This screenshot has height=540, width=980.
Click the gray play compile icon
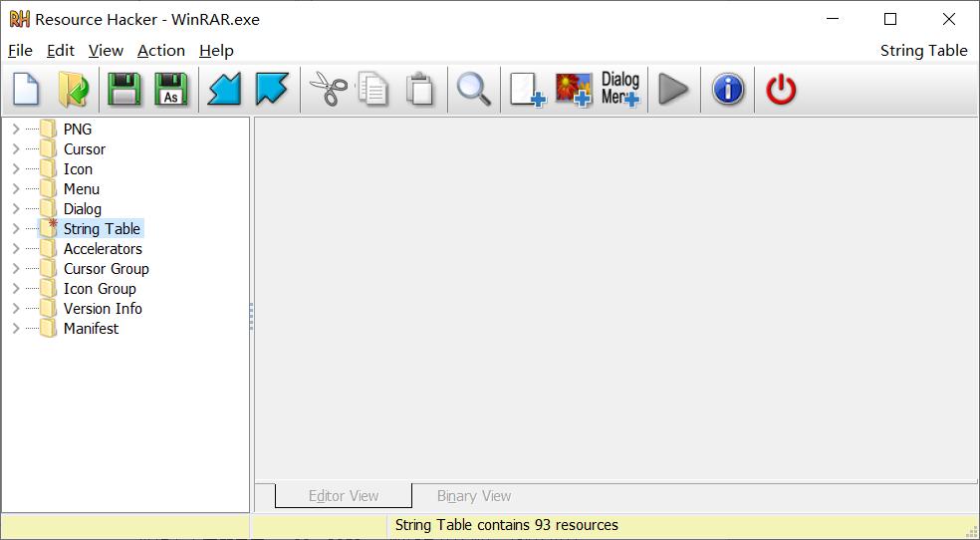[x=673, y=90]
